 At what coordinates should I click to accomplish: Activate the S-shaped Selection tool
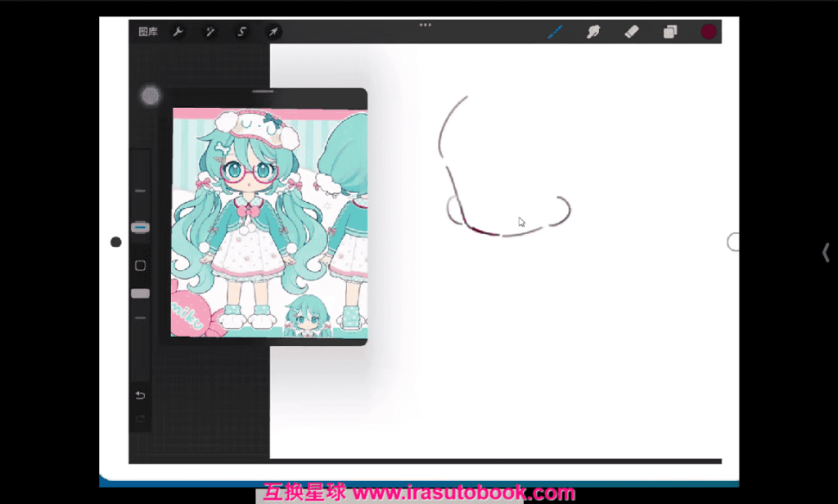click(241, 32)
